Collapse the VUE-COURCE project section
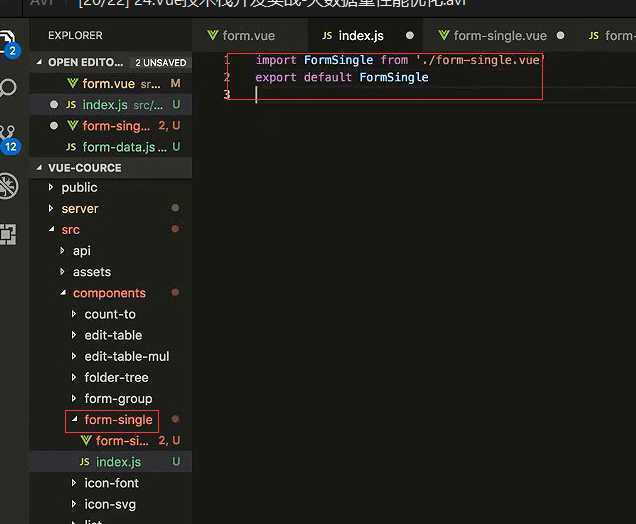 (x=40, y=168)
